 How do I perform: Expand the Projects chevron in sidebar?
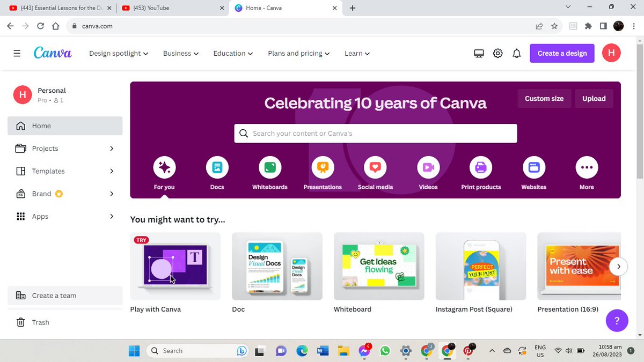pos(112,149)
